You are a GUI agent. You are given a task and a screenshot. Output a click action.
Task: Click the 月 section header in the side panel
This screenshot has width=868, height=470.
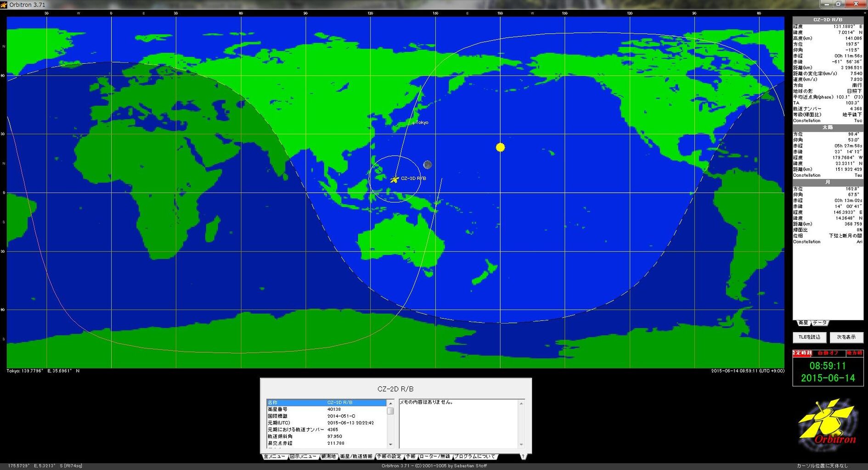point(828,182)
